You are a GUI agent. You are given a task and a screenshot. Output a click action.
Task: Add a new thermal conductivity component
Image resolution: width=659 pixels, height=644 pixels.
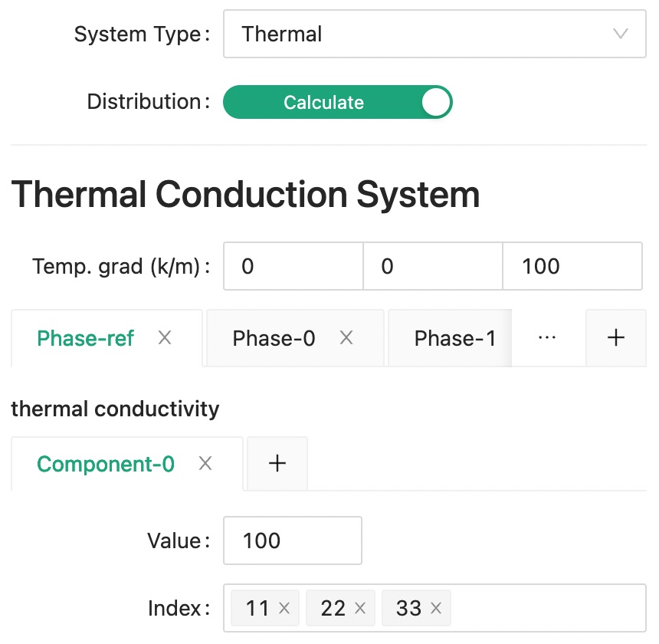[277, 464]
